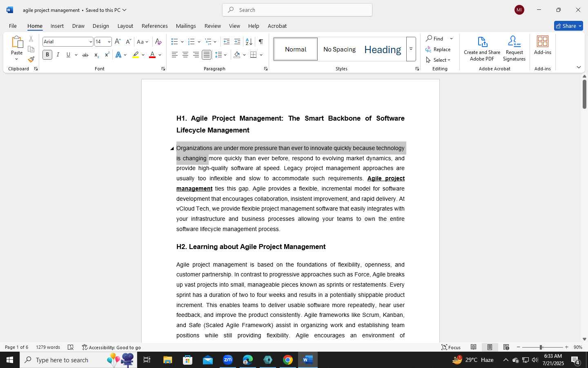Open the Add-ins button
The height and width of the screenshot is (368, 588).
543,46
